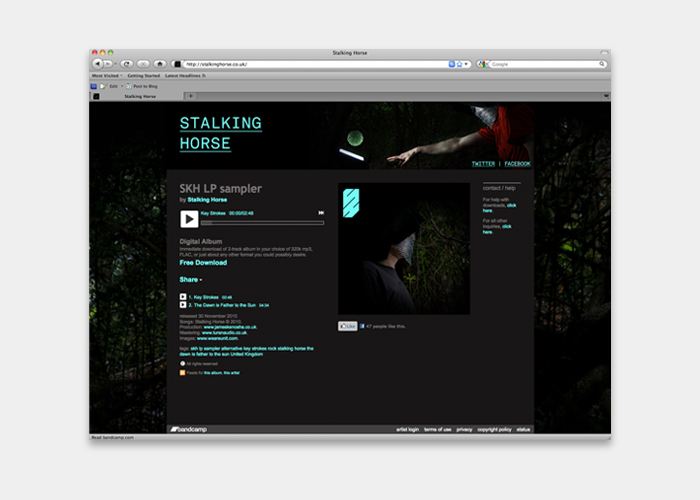Image resolution: width=700 pixels, height=500 pixels.
Task: Open the terms of use footer link
Action: tap(438, 429)
